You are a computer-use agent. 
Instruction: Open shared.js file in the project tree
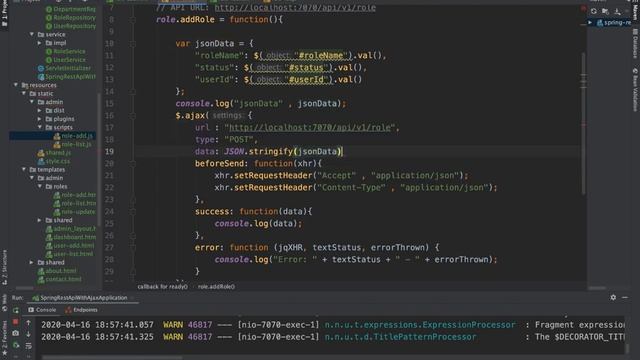(54, 153)
